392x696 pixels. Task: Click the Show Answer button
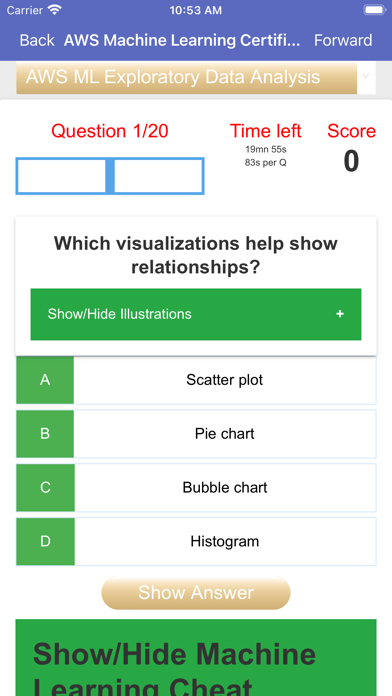tap(196, 593)
